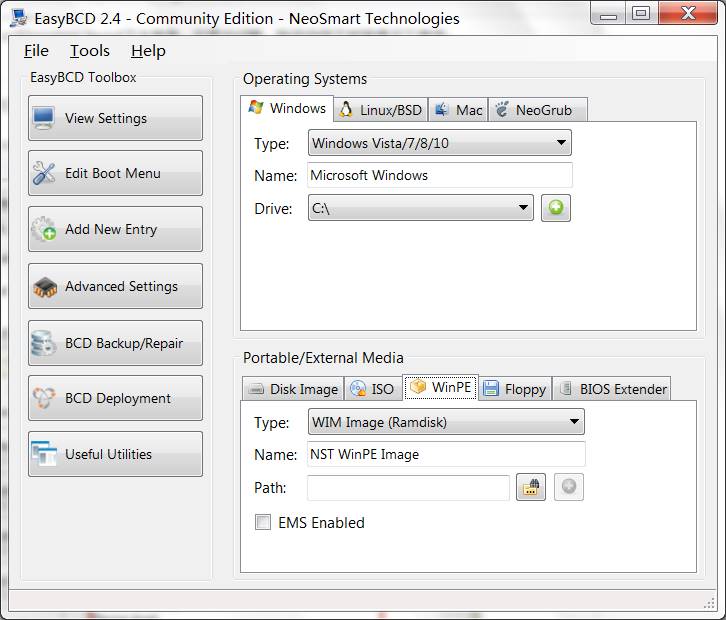Select the WinPE tab label
This screenshot has width=726, height=620.
451,387
